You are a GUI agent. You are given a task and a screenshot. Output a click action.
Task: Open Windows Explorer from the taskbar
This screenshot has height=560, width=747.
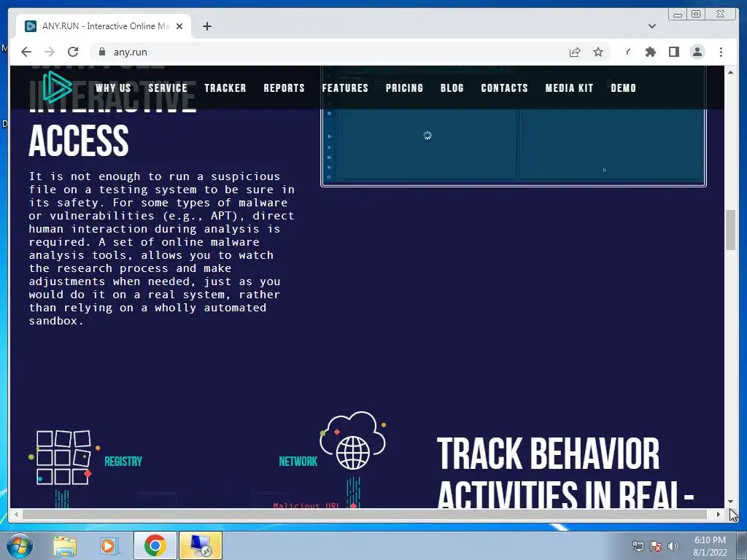[64, 545]
